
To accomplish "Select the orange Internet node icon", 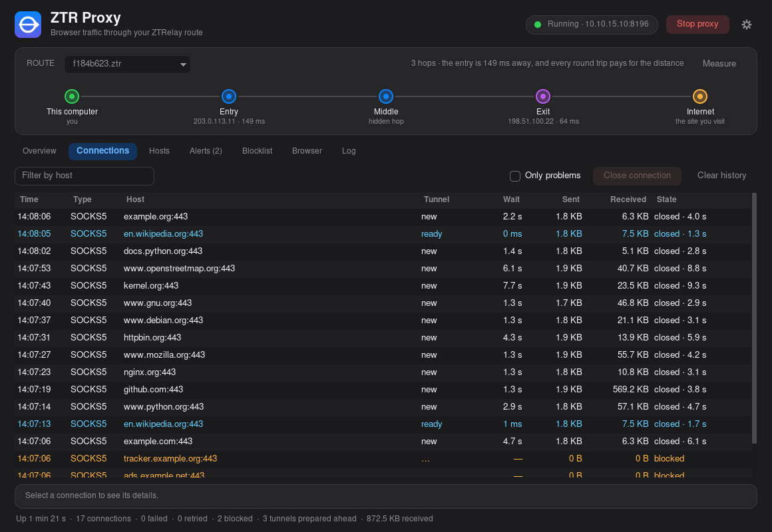I will (700, 96).
